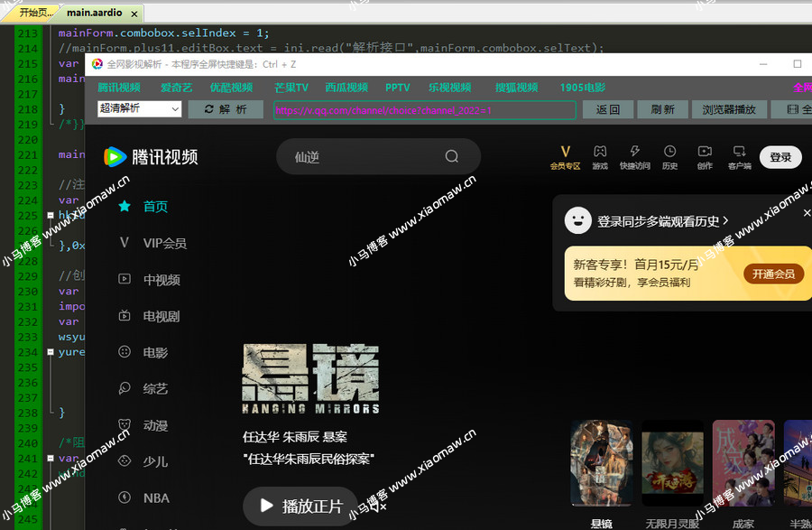Click the 刷新 button
The height and width of the screenshot is (530, 812).
(x=663, y=109)
